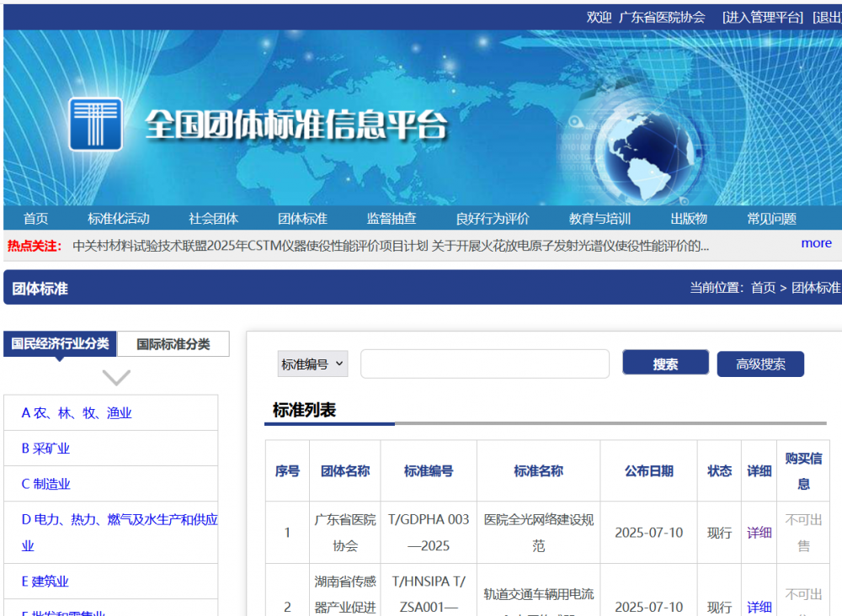Open 详细 link for 医院全光网络建设规范
842x616 pixels.
tap(759, 533)
